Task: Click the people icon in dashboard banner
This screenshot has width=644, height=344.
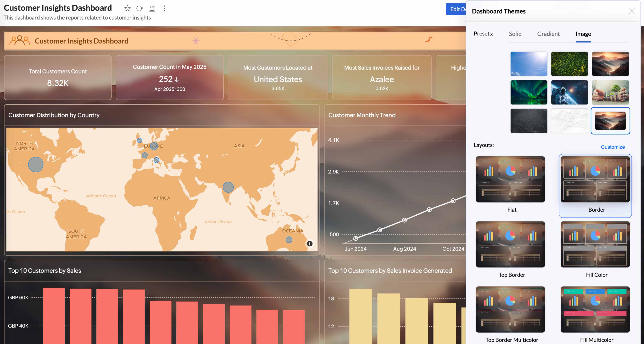Action: pyautogui.click(x=19, y=40)
